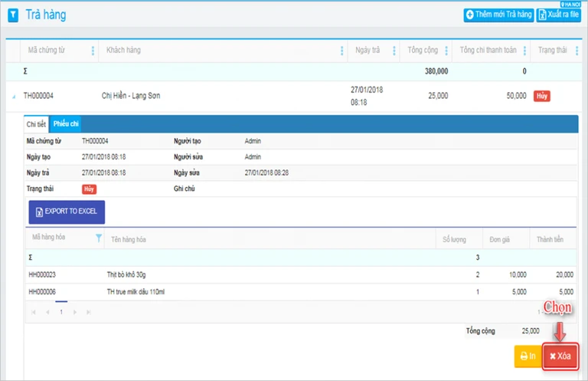Go to next page of items

(75, 312)
